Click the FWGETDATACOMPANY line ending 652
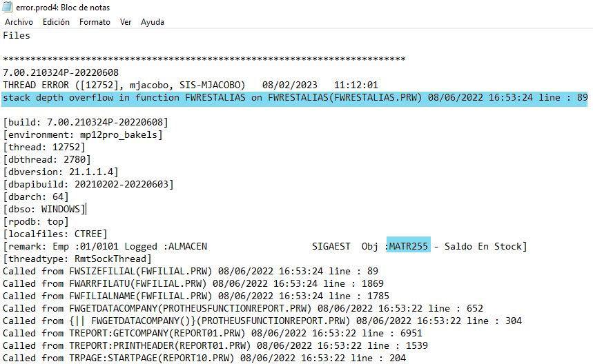The image size is (593, 364). click(x=243, y=309)
